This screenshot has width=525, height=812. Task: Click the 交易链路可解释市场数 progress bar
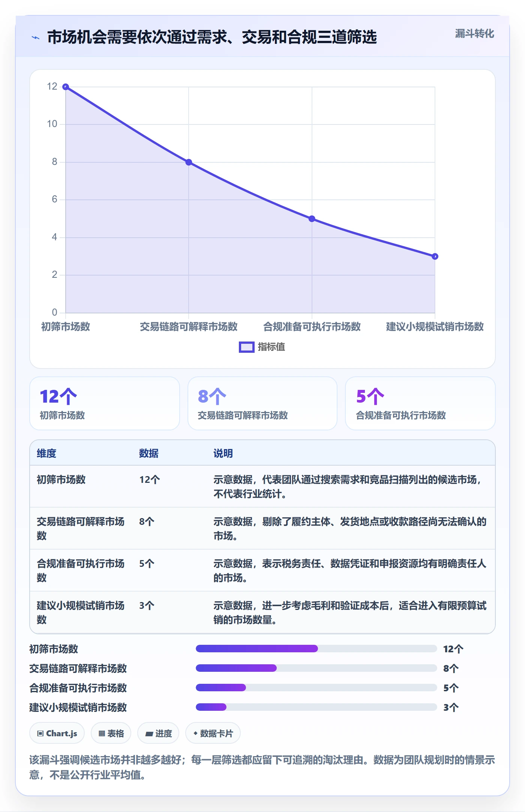coord(316,668)
